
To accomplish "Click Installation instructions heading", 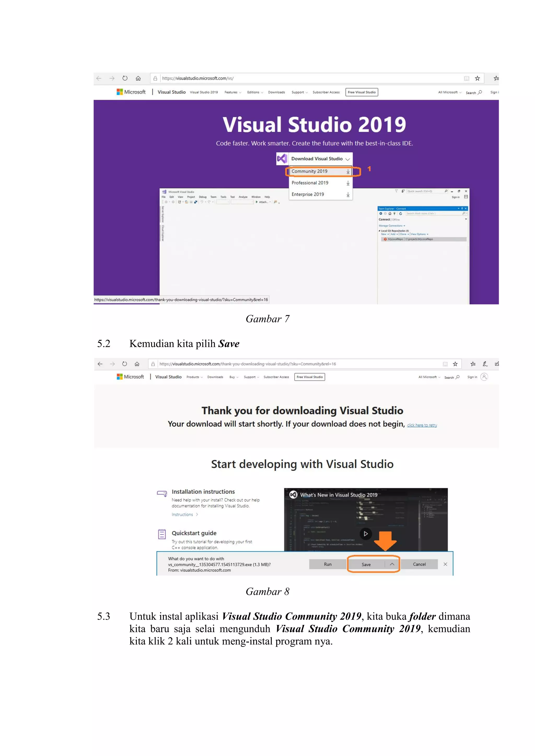I will 203,492.
